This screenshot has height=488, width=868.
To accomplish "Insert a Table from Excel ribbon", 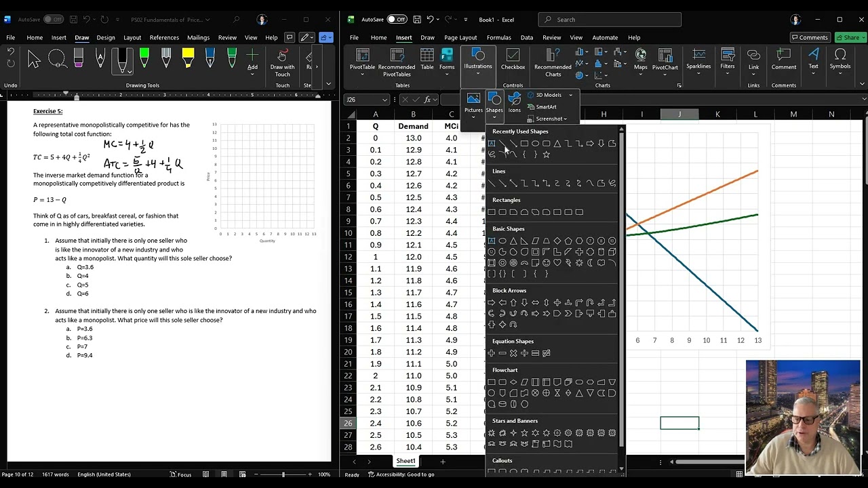I will tap(427, 60).
